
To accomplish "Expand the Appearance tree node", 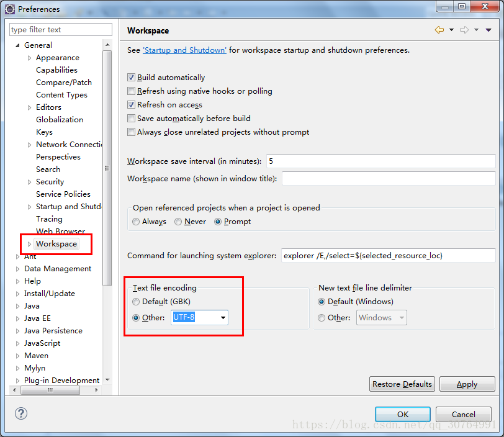I will coord(29,58).
